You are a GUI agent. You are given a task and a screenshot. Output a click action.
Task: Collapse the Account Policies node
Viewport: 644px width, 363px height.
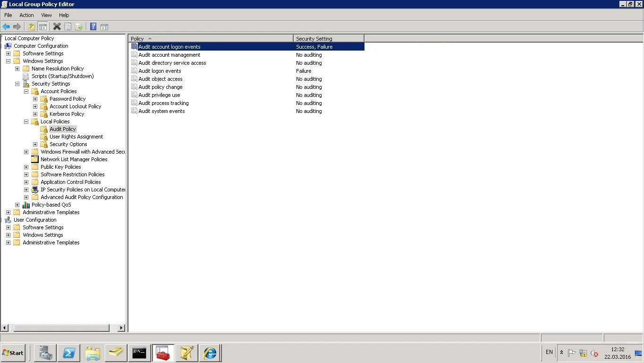pos(26,91)
